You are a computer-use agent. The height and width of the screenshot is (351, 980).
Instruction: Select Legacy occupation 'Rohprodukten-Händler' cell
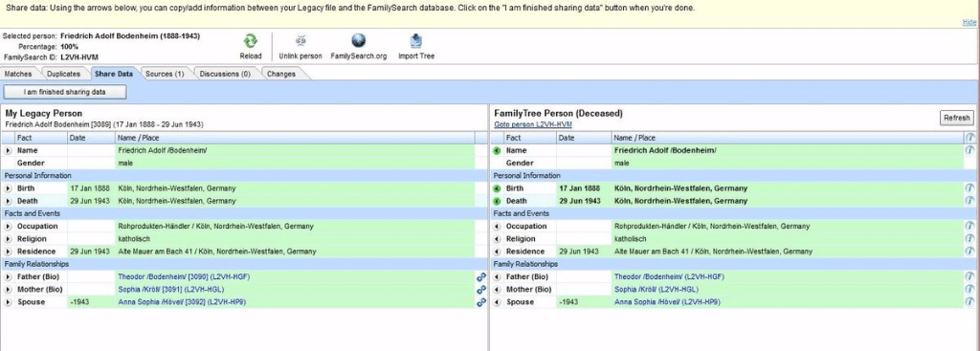[295, 226]
